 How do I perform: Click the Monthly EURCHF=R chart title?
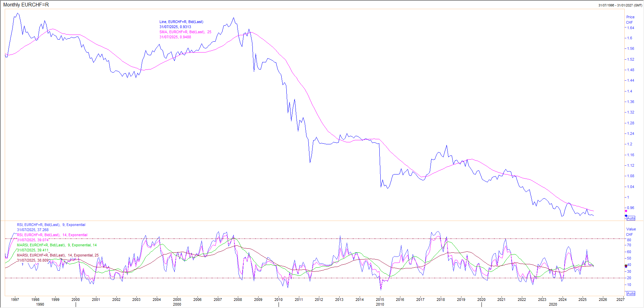coord(26,5)
